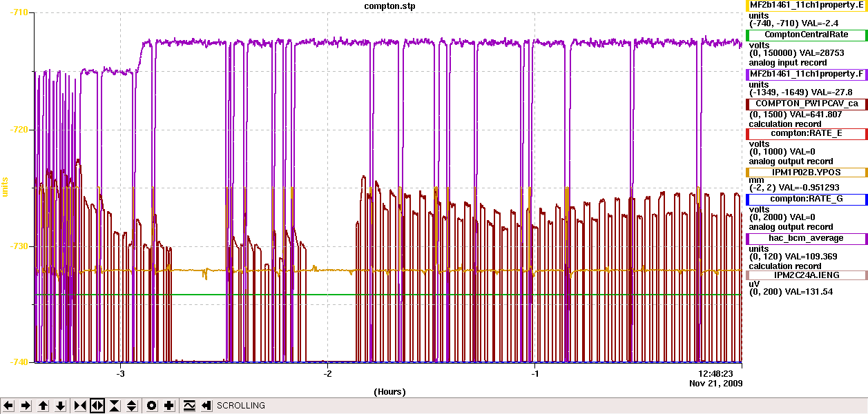Viewport: 868px width, 414px height.
Task: Click the horizontal zoom-out (expand time) button
Action: point(97,406)
